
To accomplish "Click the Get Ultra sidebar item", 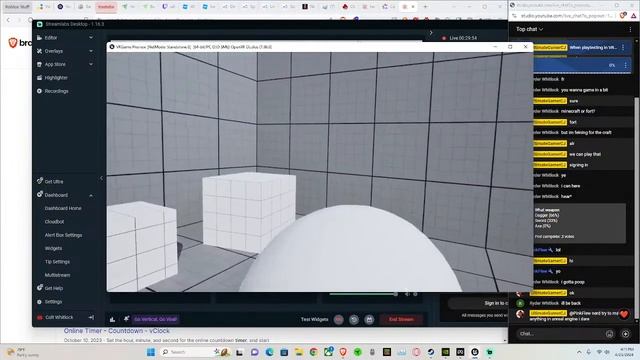I will 53,182.
